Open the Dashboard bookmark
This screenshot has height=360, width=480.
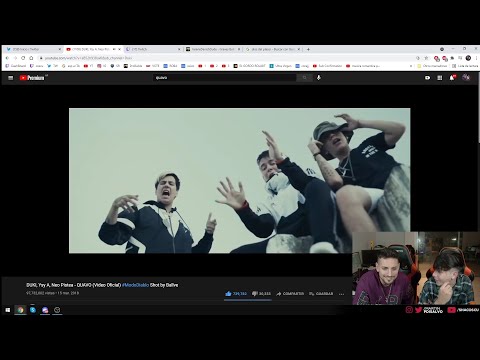(16, 66)
